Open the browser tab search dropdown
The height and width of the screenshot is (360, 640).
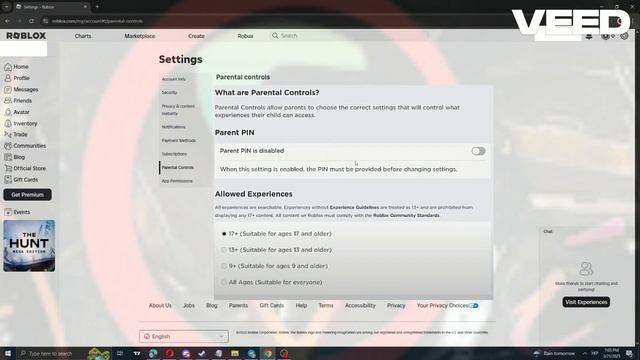click(7, 7)
